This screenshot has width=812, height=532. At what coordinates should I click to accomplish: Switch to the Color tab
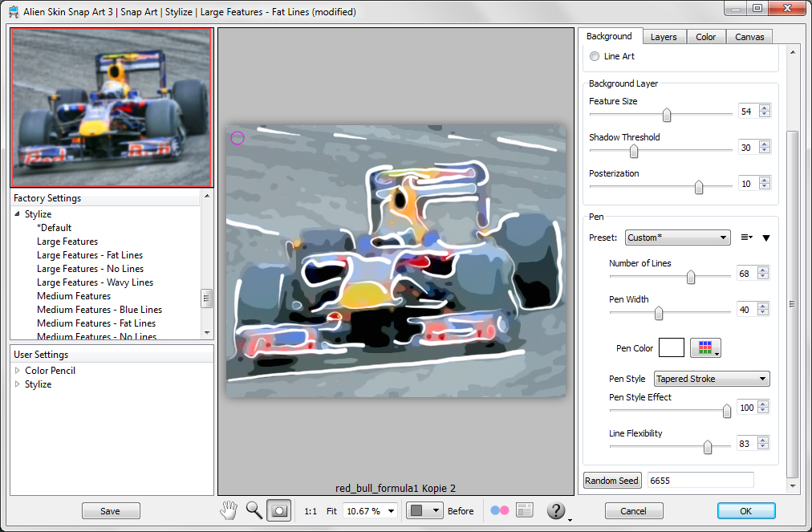(x=706, y=37)
